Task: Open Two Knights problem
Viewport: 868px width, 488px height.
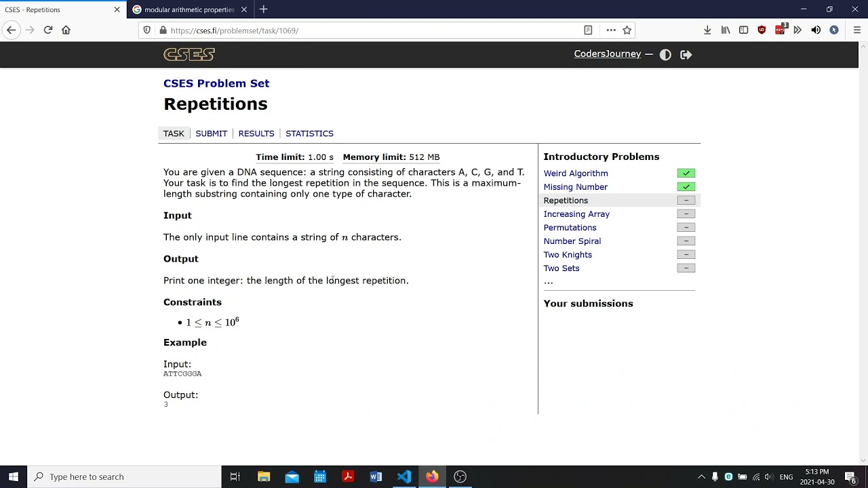Action: coord(568,255)
